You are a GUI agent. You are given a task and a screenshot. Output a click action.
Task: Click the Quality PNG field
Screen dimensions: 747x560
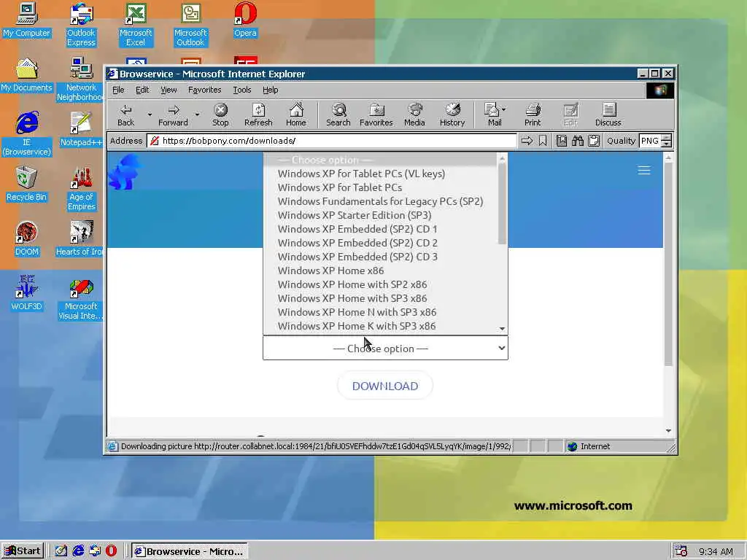click(x=649, y=141)
